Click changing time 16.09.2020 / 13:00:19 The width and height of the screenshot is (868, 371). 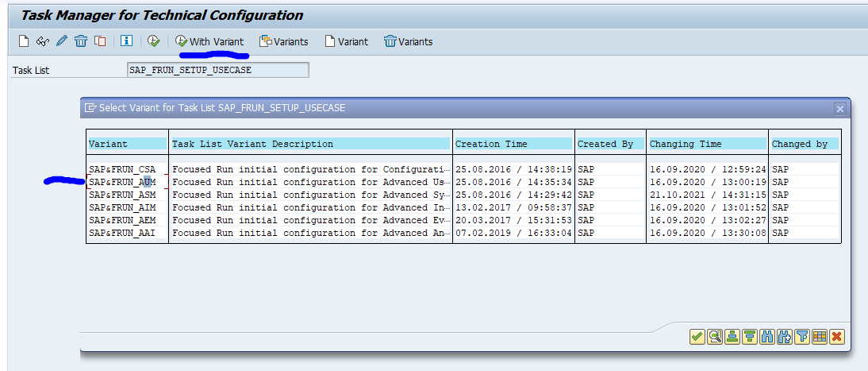707,182
